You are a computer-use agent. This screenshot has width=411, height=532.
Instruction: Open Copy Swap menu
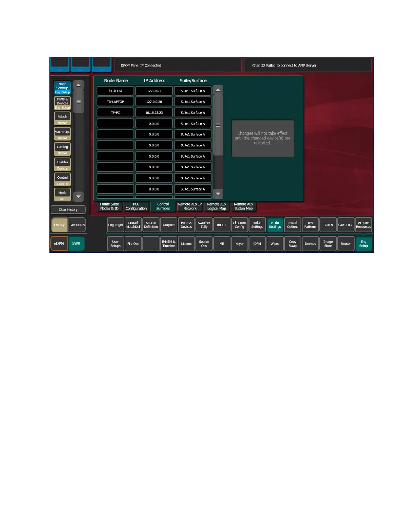[293, 244]
